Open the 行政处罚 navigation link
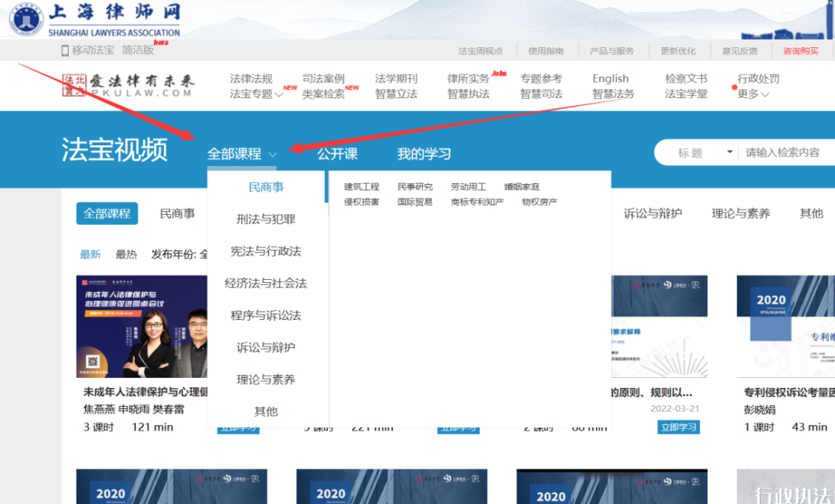835x504 pixels. [x=758, y=79]
